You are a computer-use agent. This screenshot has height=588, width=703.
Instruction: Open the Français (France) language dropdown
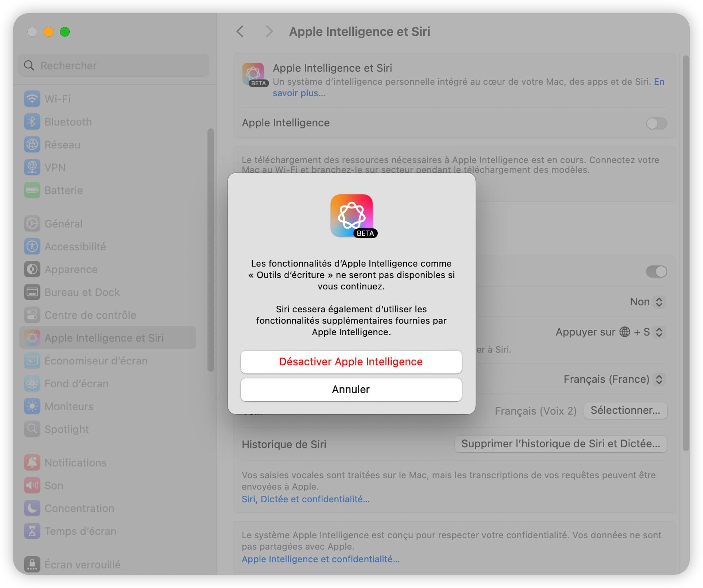[x=614, y=379]
